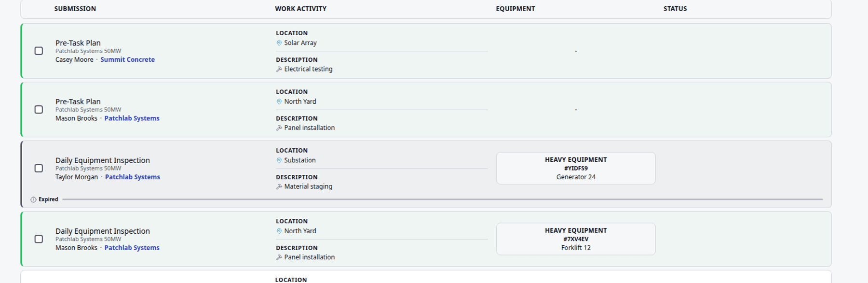
Task: Tick checkbox for Mason Brooks Daily Equipment Inspection
Action: 39,239
